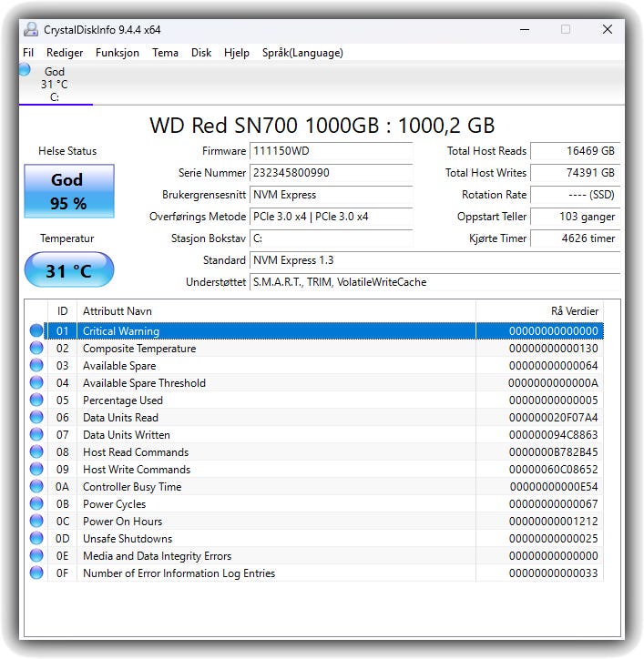This screenshot has height=659, width=644.
Task: Click raw value 0000000001212
Action: tap(553, 522)
